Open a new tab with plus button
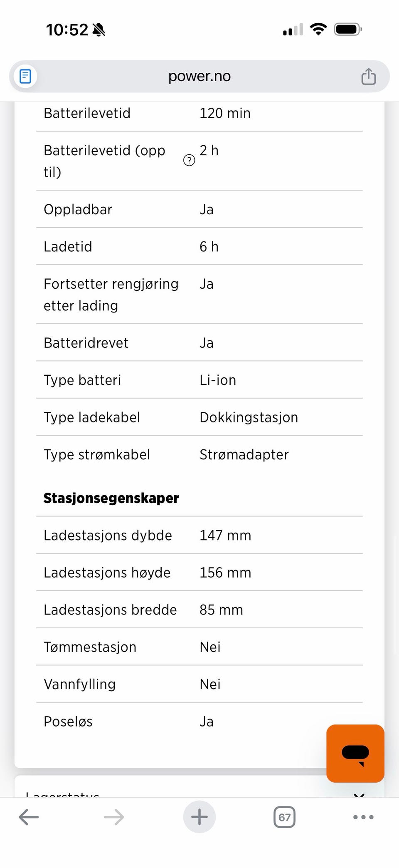This screenshot has height=868, width=399. [199, 817]
